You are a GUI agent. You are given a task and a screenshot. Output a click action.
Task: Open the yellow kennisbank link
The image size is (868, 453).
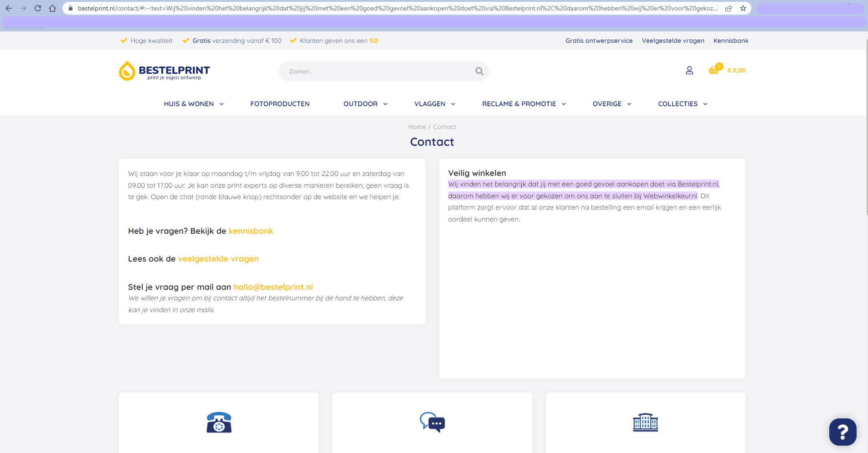coord(251,231)
